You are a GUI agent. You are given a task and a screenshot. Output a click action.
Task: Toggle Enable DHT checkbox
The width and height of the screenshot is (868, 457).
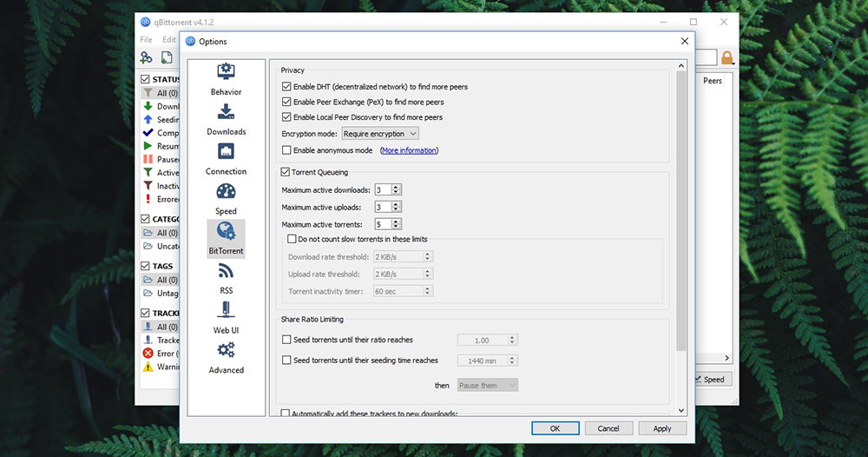pos(286,86)
